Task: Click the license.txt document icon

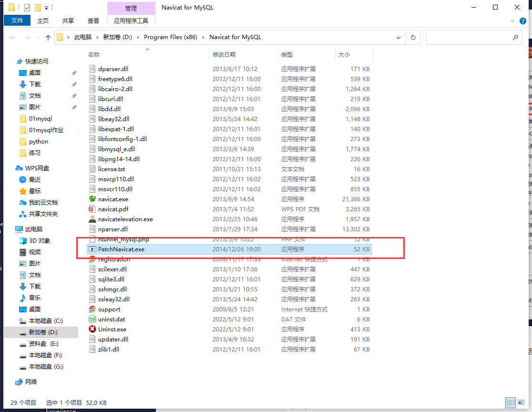Action: click(92, 169)
